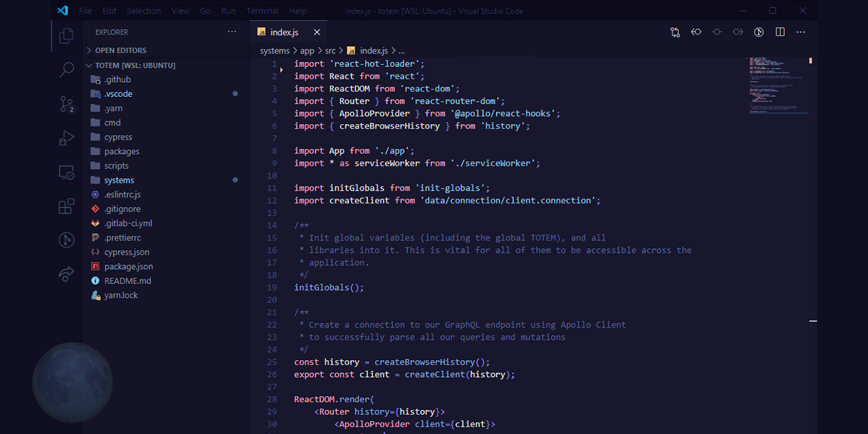Open the Run and Debug view
The image size is (868, 434).
tap(66, 138)
